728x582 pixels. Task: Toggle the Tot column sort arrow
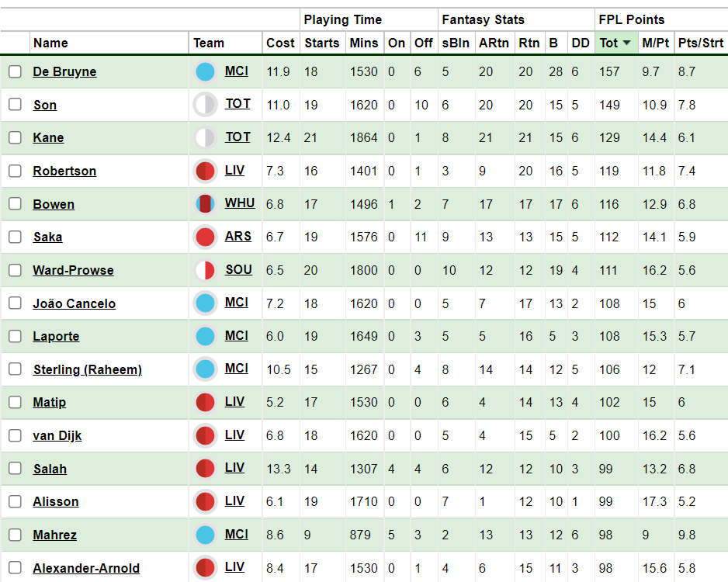tap(626, 43)
